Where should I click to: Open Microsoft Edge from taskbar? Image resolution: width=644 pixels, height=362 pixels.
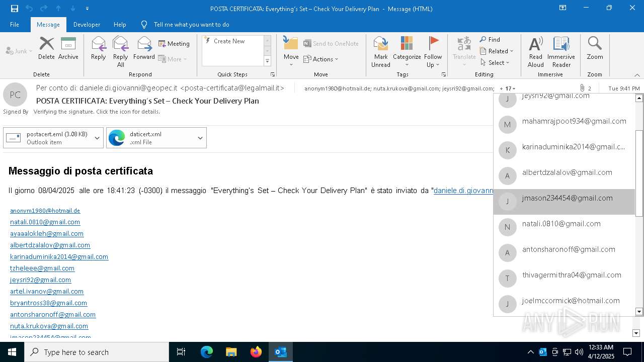coord(207,352)
